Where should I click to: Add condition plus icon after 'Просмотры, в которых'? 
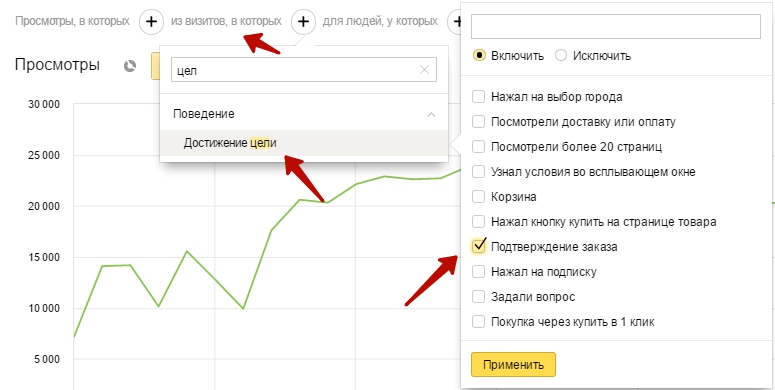(x=151, y=22)
